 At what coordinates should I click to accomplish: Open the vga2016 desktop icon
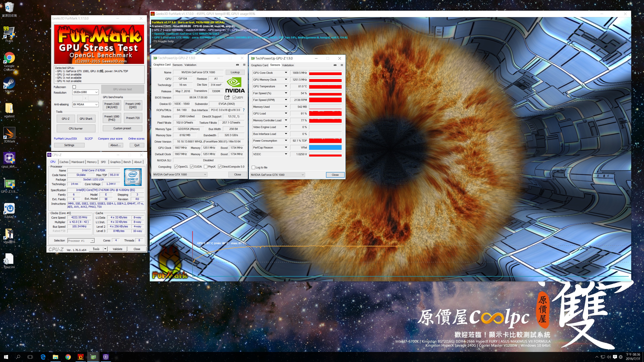[x=9, y=236]
